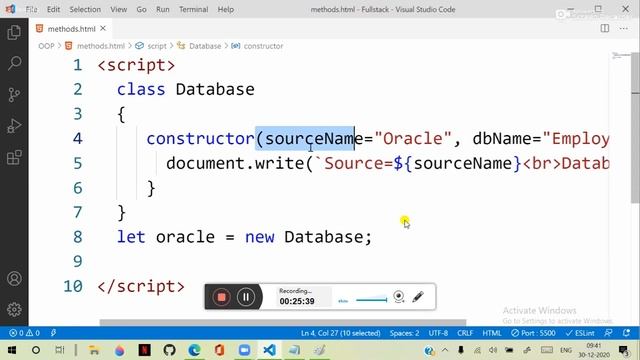
Task: Open GitHub Desktop from taskbar
Action: pos(169,350)
